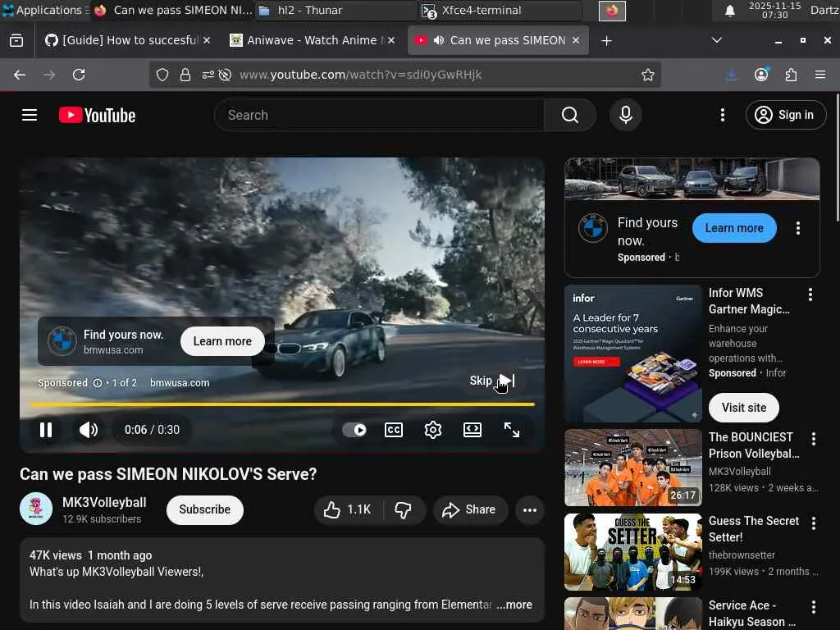This screenshot has width=840, height=630.
Task: Click the yellow ad progress bar
Action: tap(282, 404)
